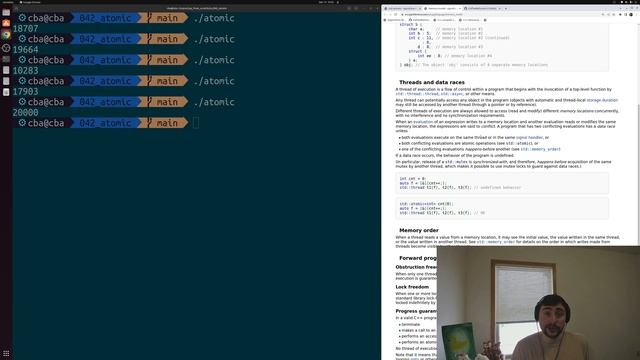640x360 pixels.
Task: Open the storage duration link
Action: click(x=602, y=100)
